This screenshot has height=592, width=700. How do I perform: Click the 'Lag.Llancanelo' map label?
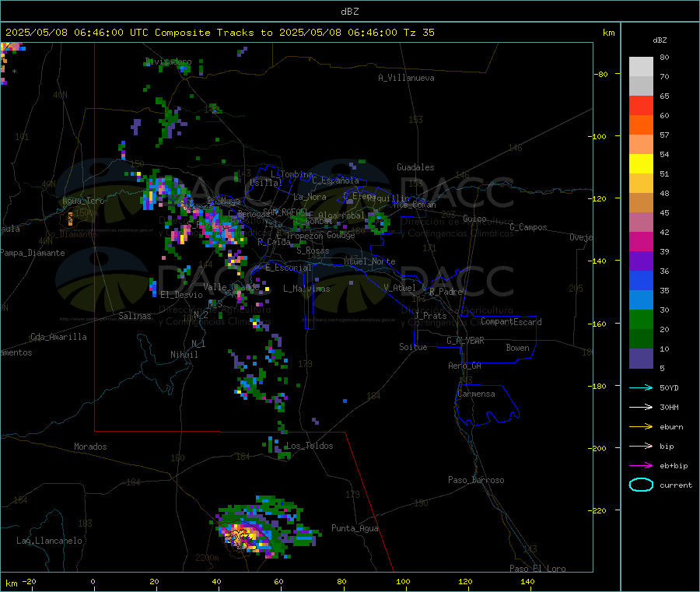49,541
